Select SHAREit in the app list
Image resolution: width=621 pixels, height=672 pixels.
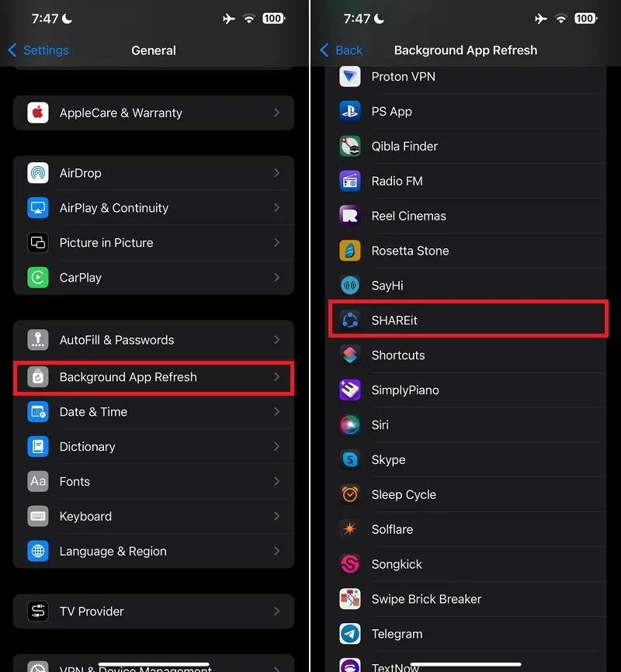[468, 320]
